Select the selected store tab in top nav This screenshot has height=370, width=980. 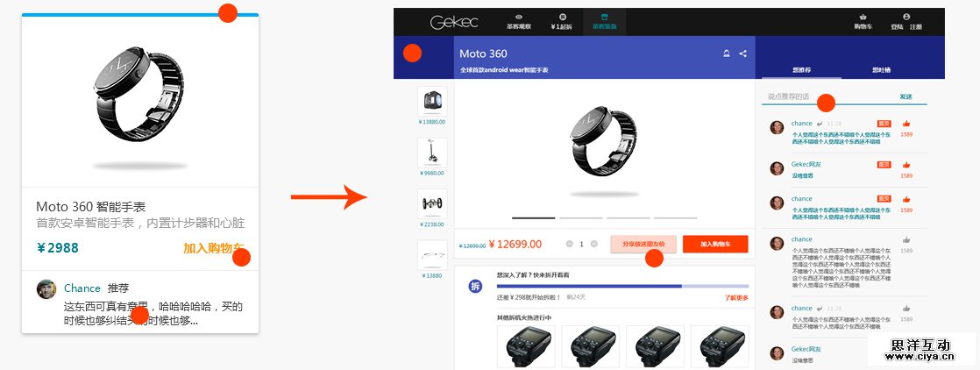point(604,22)
